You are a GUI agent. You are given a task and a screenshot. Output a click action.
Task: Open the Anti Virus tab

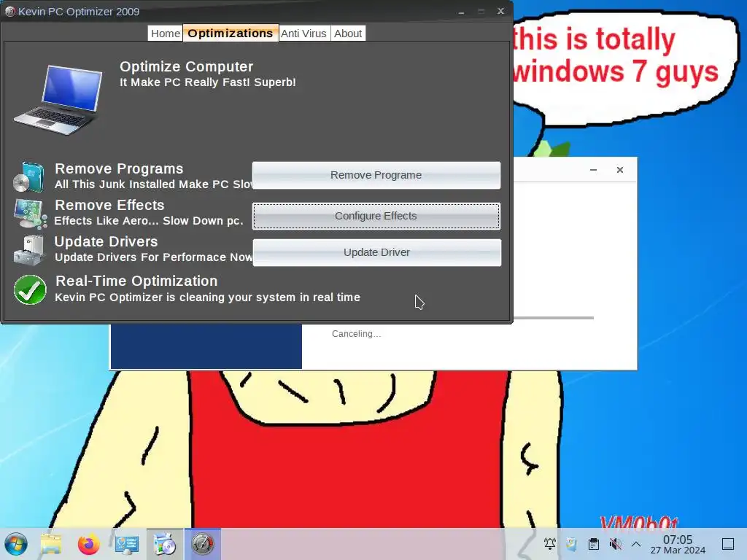coord(304,34)
